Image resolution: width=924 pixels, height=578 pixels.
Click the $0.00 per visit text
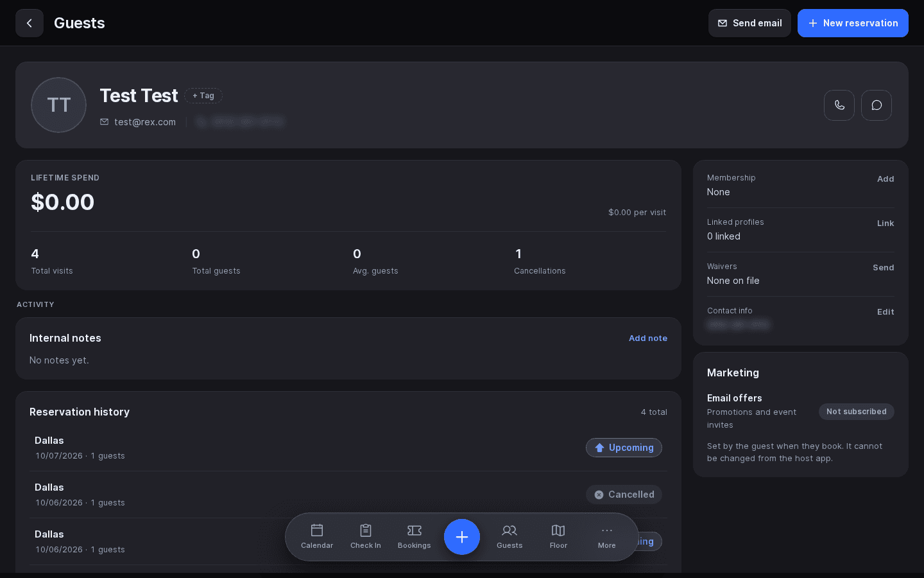tap(637, 213)
